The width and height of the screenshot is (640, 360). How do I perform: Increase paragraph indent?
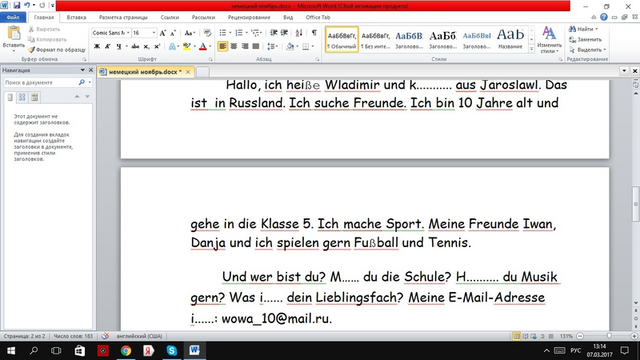[284, 33]
